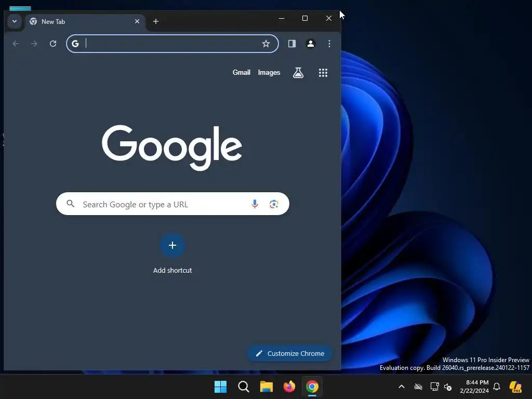Open the Gmail link
Screen dimensions: 532x399
[x=241, y=72]
